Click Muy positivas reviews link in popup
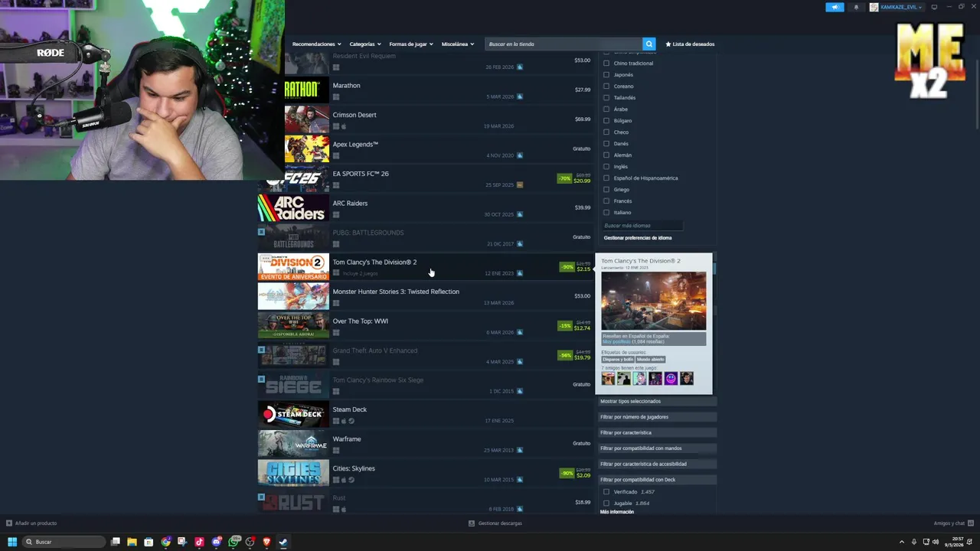 point(615,341)
